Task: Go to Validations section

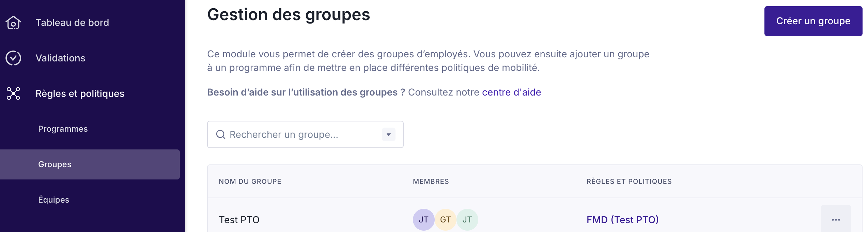Action: (x=61, y=58)
